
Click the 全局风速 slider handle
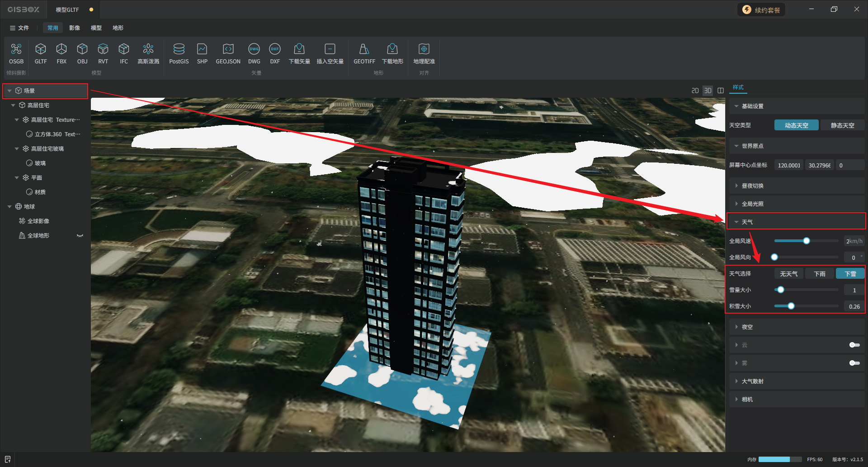(x=806, y=241)
